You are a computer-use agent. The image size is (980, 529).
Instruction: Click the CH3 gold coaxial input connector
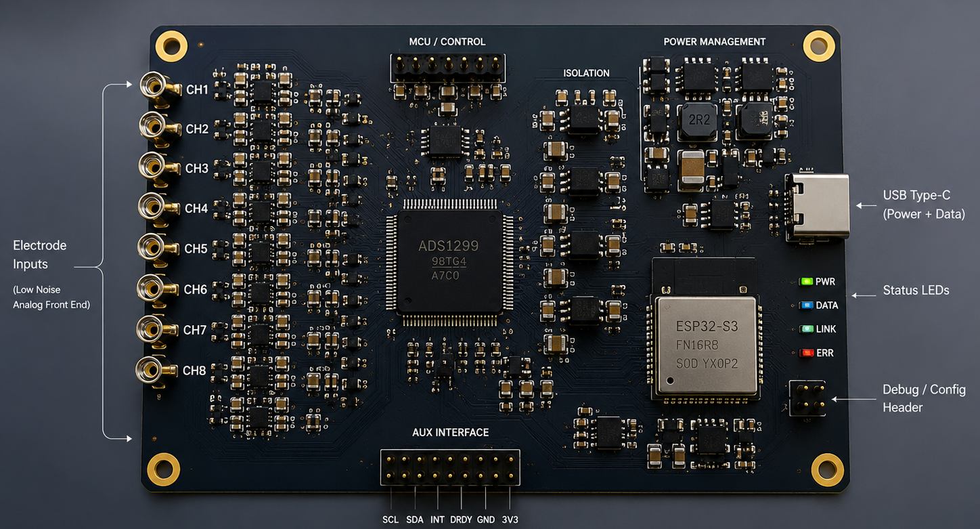[160, 169]
